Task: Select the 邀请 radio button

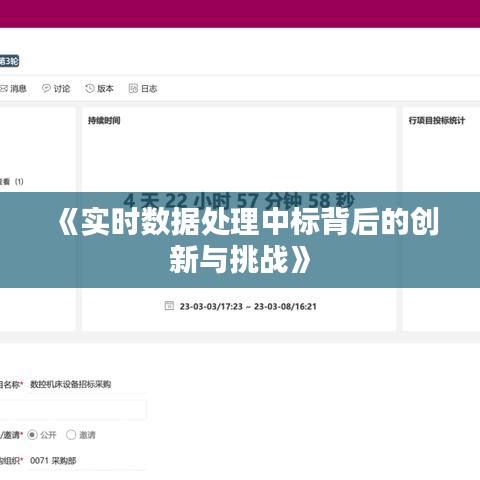Action: (71, 435)
